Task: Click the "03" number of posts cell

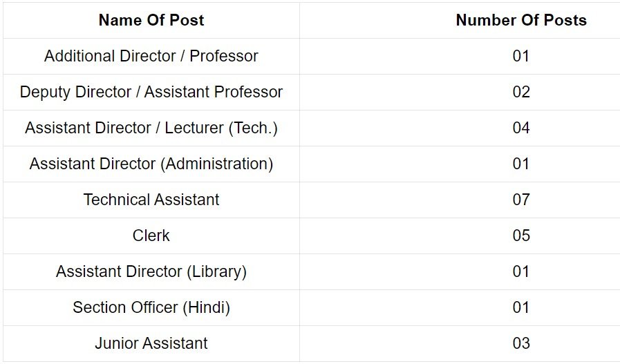Action: 521,343
